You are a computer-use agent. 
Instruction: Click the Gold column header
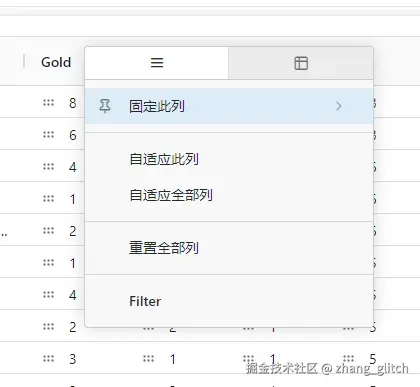pyautogui.click(x=56, y=62)
